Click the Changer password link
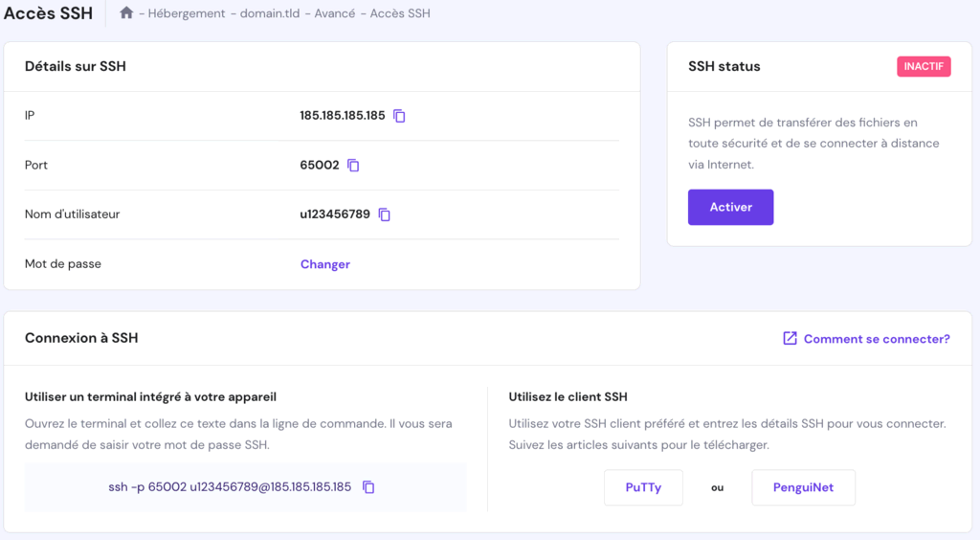The image size is (980, 540). tap(325, 264)
